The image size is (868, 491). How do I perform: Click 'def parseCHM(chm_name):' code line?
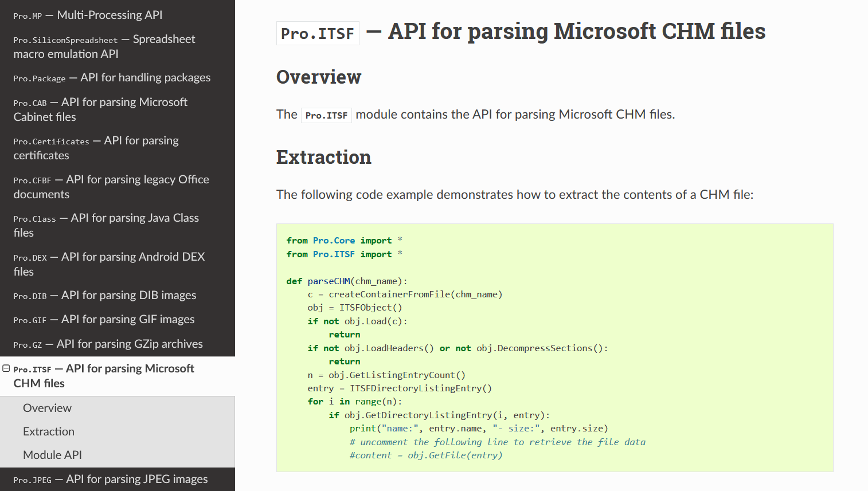click(347, 281)
